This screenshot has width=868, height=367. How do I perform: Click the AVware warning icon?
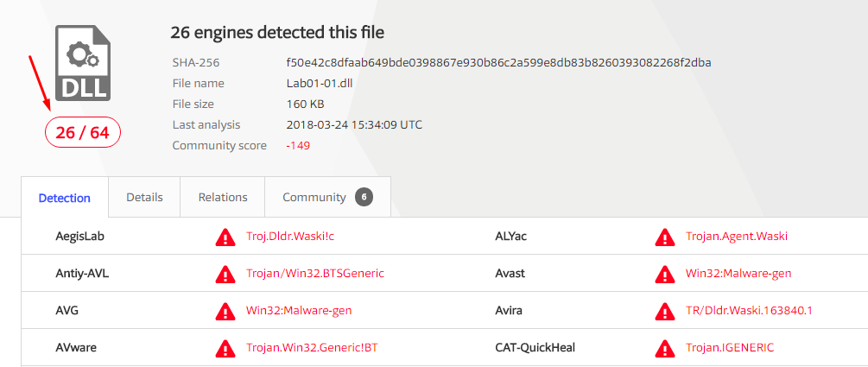225,348
